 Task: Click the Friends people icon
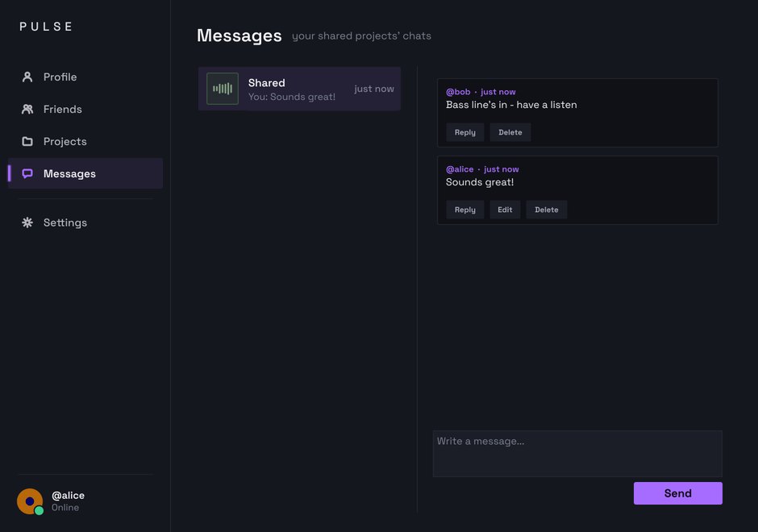click(x=27, y=109)
